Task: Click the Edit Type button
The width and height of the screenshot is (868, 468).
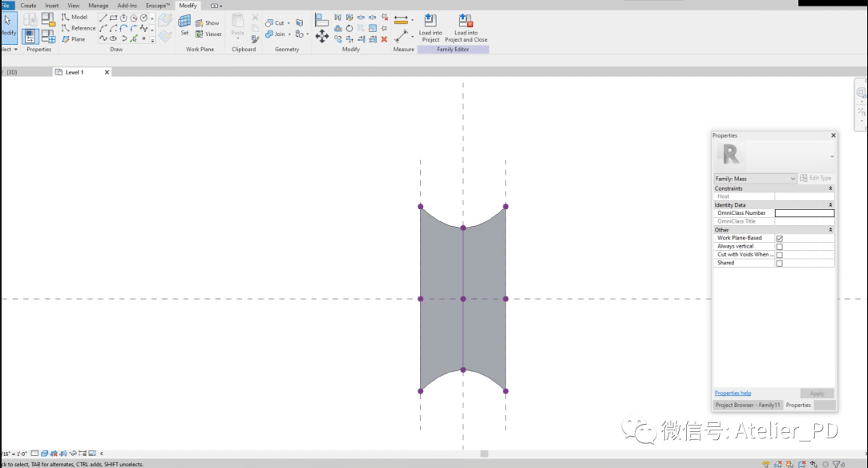Action: point(816,178)
